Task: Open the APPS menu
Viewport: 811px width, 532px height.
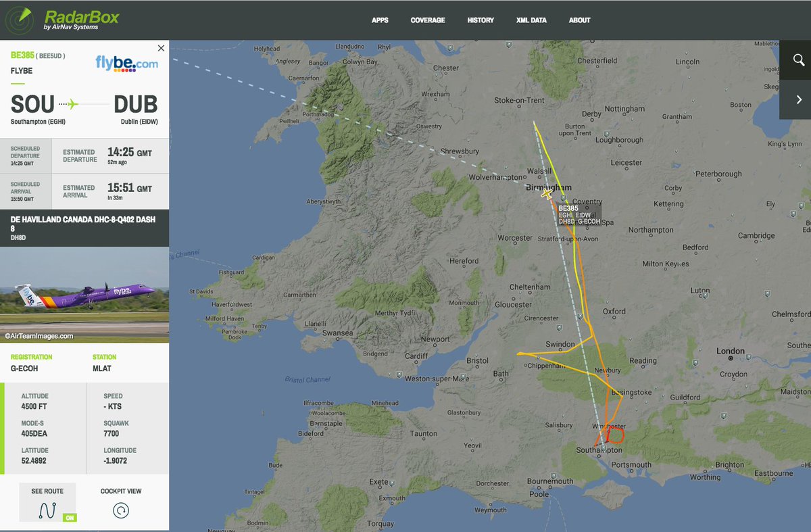Action: pyautogui.click(x=380, y=20)
